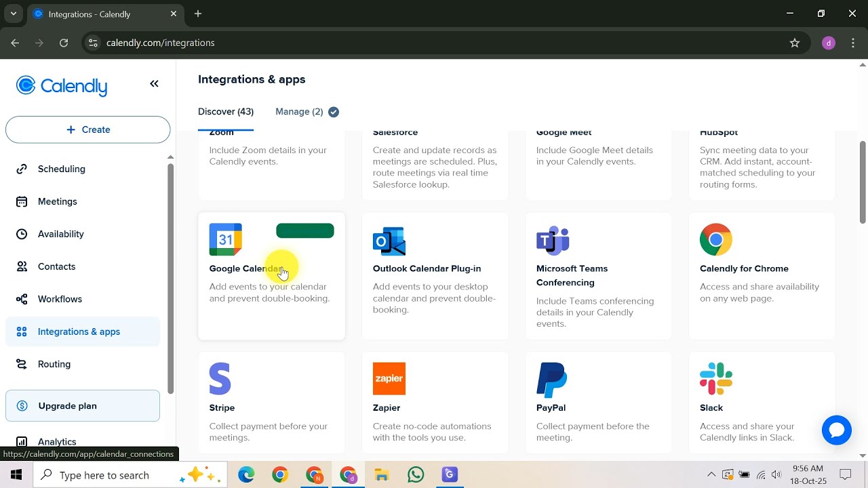Click the Zapier icon
This screenshot has height=488, width=868.
click(x=389, y=379)
